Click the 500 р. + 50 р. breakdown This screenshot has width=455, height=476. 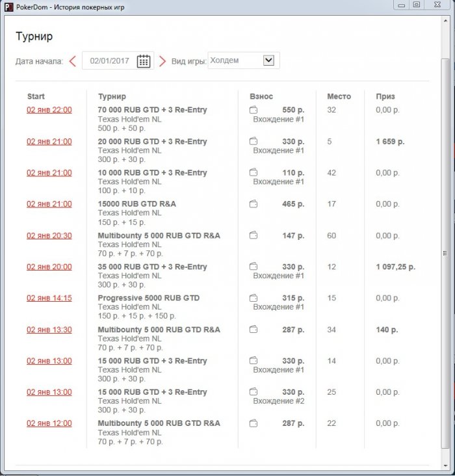coord(122,128)
